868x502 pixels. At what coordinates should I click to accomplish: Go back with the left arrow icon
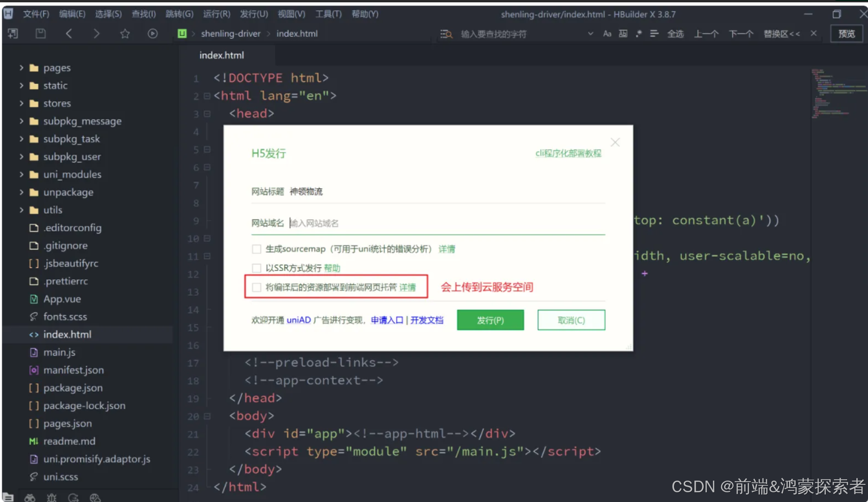(69, 33)
